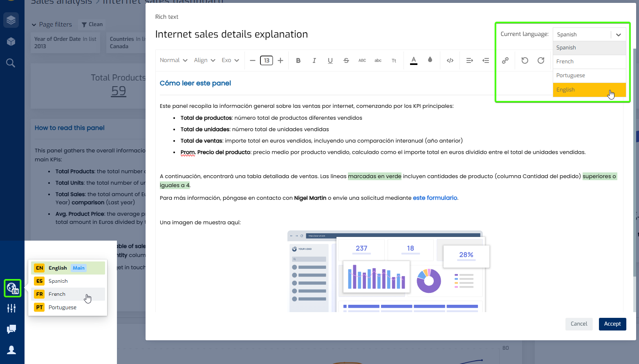
Task: Open the code view icon
Action: [x=450, y=60]
